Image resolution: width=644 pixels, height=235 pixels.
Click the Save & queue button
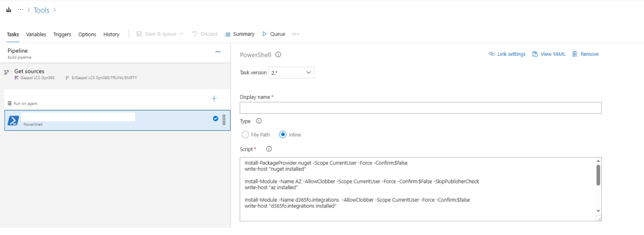156,34
